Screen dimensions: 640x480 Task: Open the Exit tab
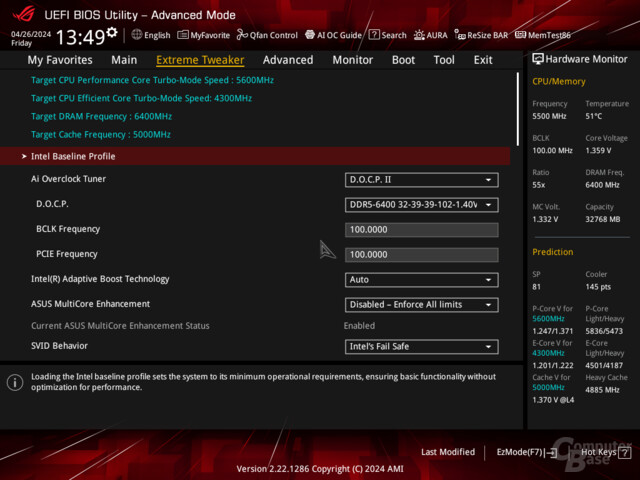pyautogui.click(x=483, y=60)
